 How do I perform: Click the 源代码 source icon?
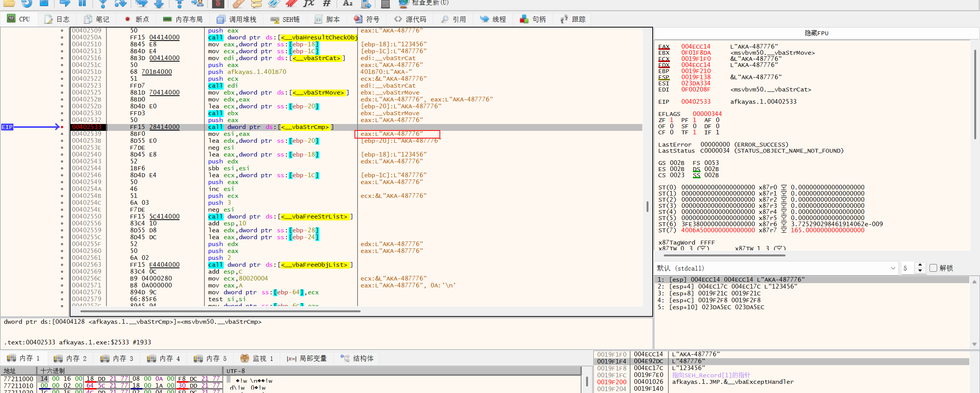pyautogui.click(x=398, y=19)
